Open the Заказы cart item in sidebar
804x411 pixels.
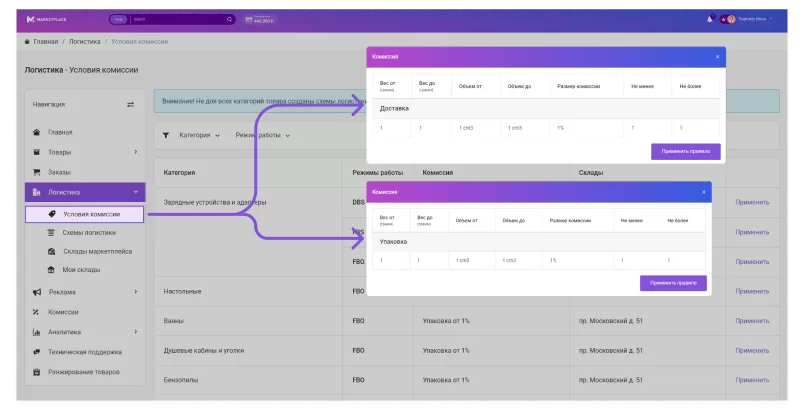click(x=60, y=172)
